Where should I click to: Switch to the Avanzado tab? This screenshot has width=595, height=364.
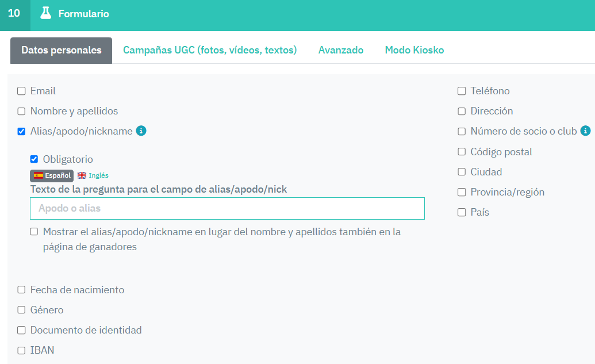point(341,50)
